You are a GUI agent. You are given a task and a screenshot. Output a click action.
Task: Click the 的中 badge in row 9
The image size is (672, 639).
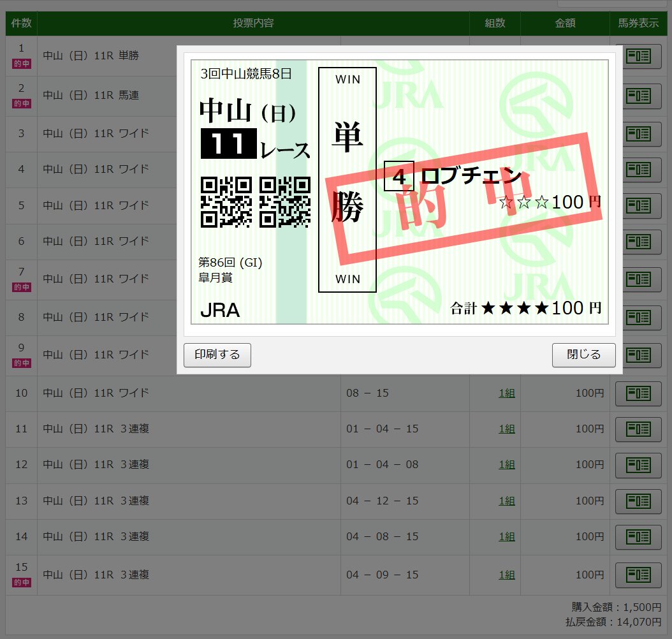coord(22,363)
